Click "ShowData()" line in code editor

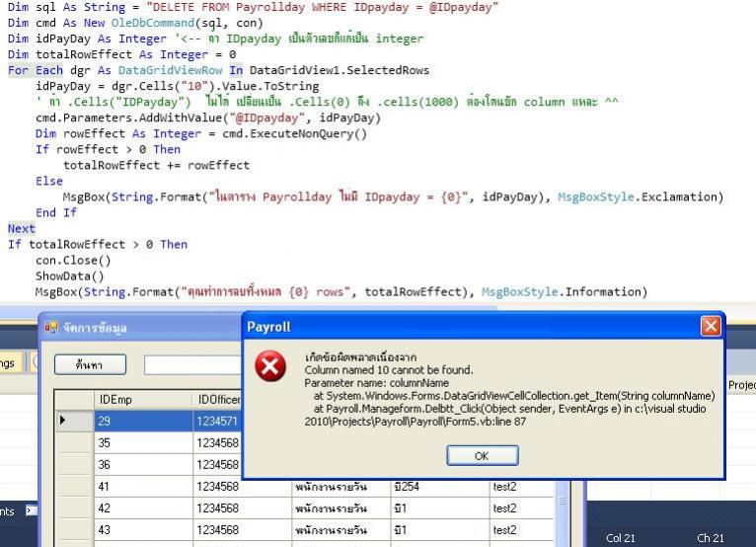[69, 275]
